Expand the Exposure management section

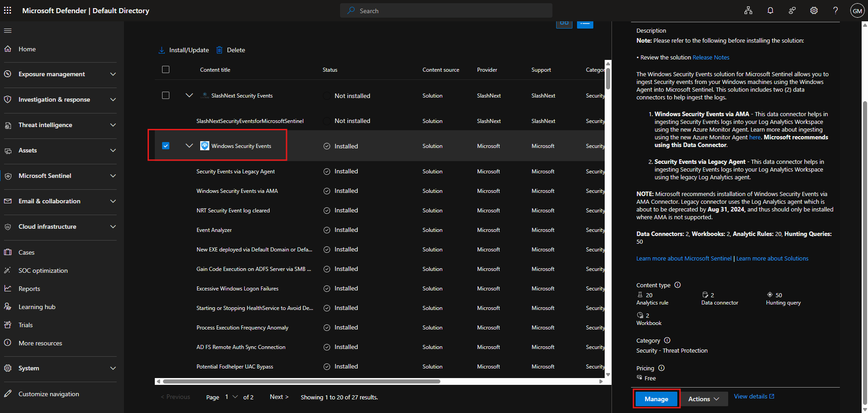click(x=113, y=74)
